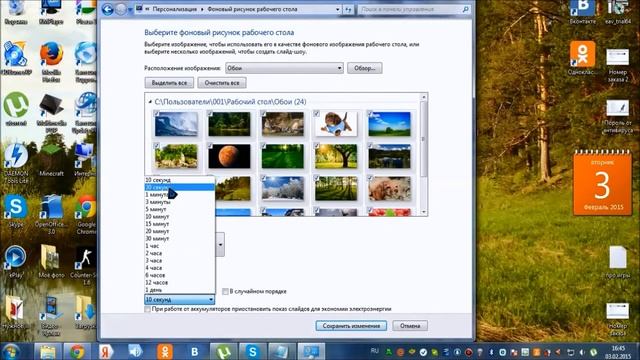Image resolution: width=640 pixels, height=360 pixels.
Task: Open the picture position dropdown arrow
Action: pos(220,244)
